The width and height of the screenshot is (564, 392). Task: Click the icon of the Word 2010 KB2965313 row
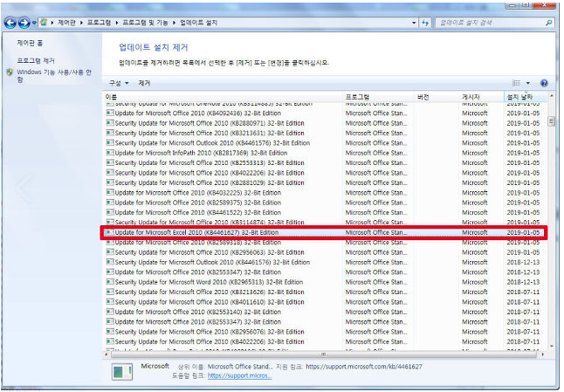[x=110, y=282]
